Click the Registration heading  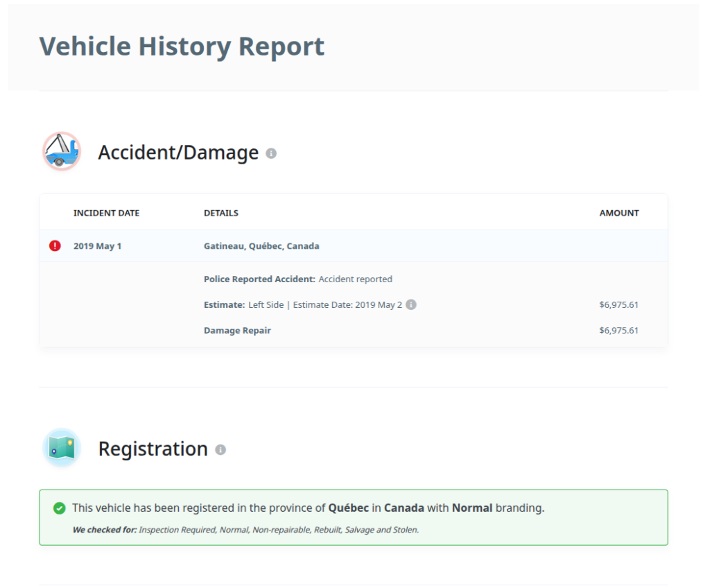pos(153,449)
